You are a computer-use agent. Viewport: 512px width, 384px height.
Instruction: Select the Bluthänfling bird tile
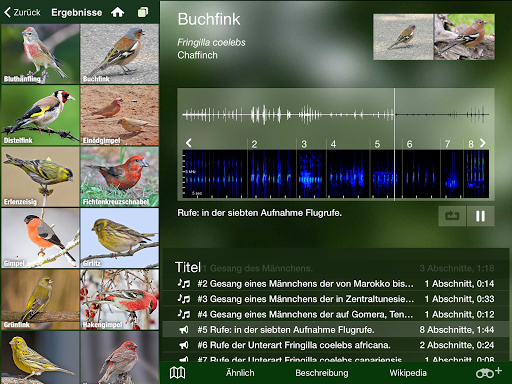[40, 54]
